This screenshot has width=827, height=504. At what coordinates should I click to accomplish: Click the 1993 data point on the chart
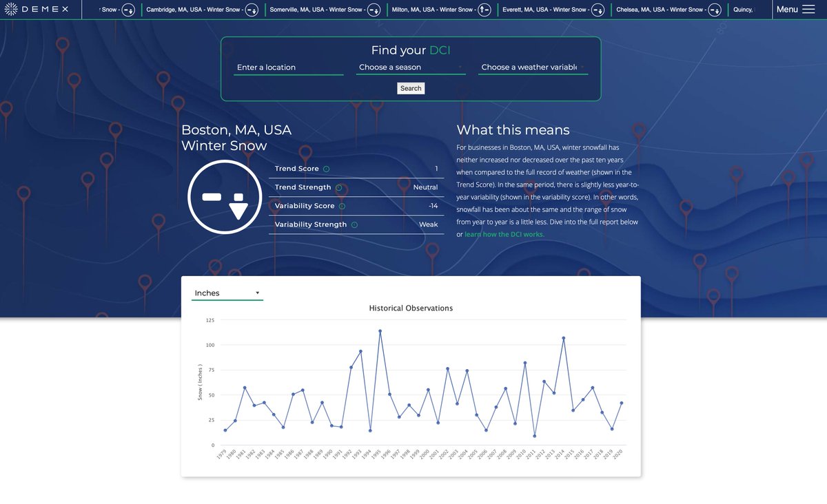click(360, 352)
